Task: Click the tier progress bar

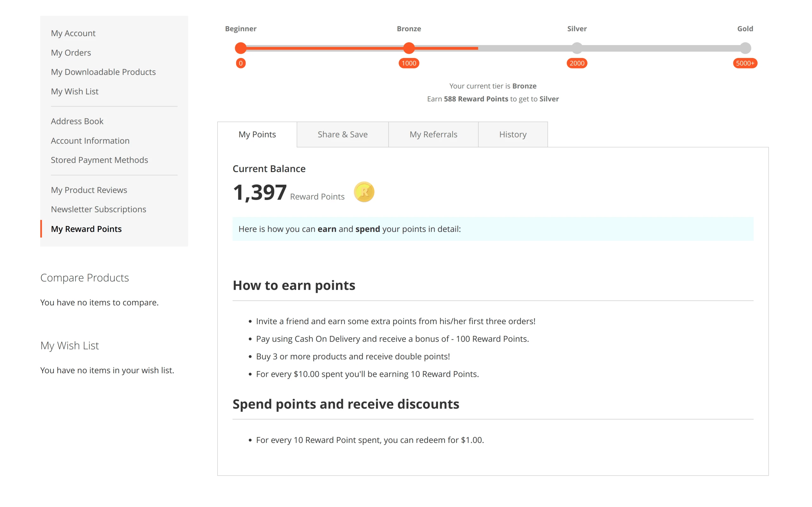Action: tap(493, 48)
